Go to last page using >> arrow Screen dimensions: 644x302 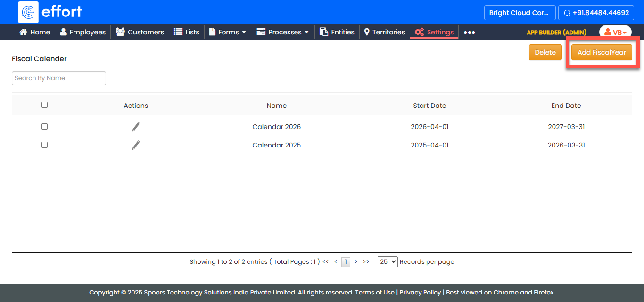coord(366,261)
